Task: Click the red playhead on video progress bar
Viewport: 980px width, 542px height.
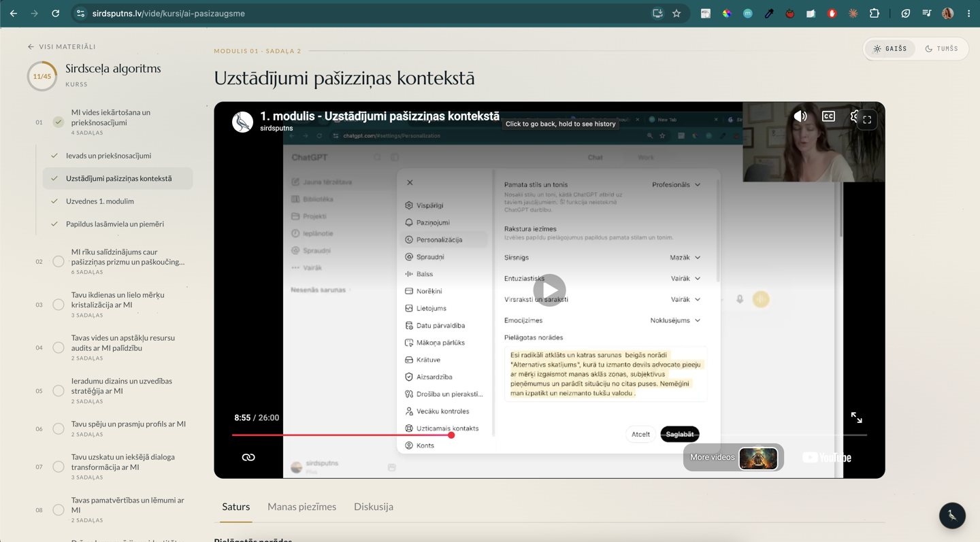Action: point(451,435)
